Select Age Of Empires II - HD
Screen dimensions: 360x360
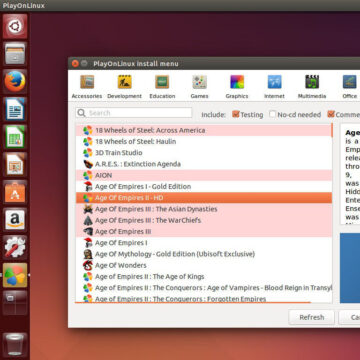point(204,198)
